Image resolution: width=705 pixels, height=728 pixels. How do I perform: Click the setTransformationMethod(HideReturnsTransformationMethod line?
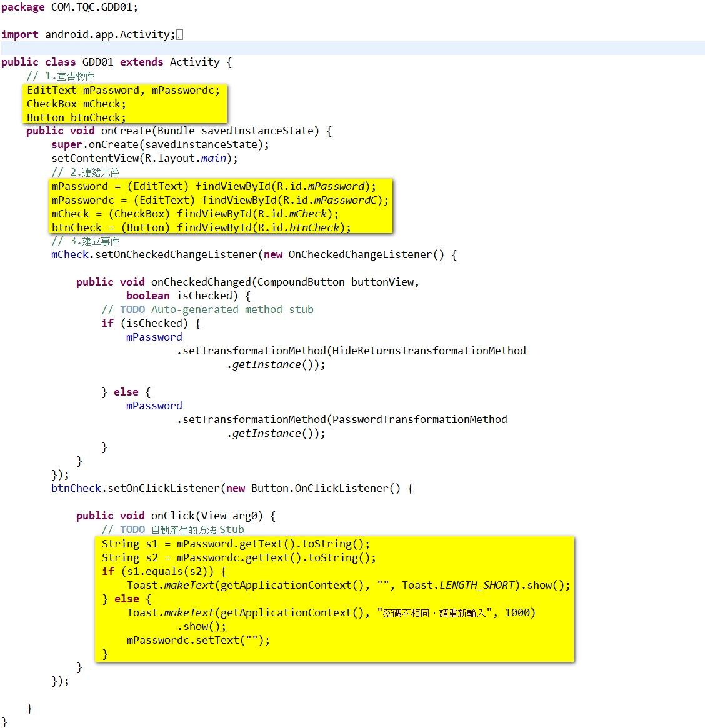pyautogui.click(x=351, y=351)
